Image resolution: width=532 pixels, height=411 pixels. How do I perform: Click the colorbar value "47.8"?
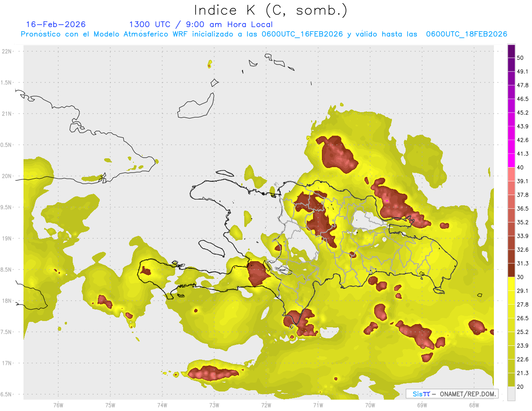pyautogui.click(x=523, y=85)
